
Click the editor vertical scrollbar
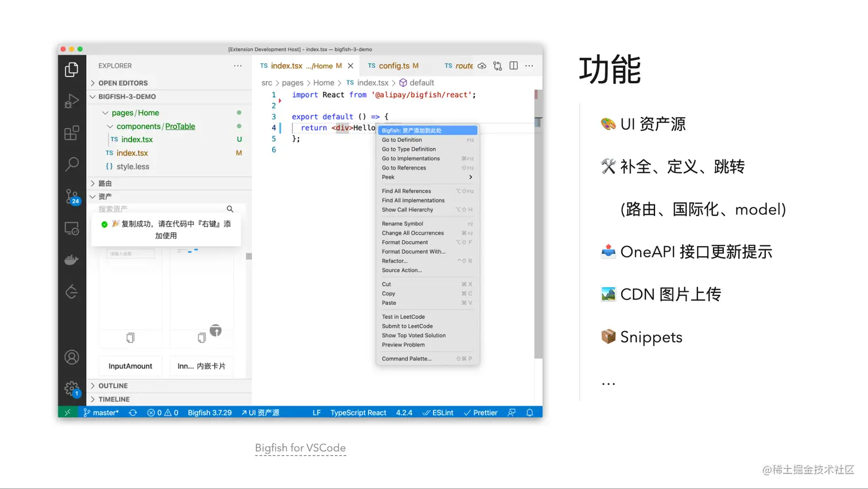[x=538, y=224]
